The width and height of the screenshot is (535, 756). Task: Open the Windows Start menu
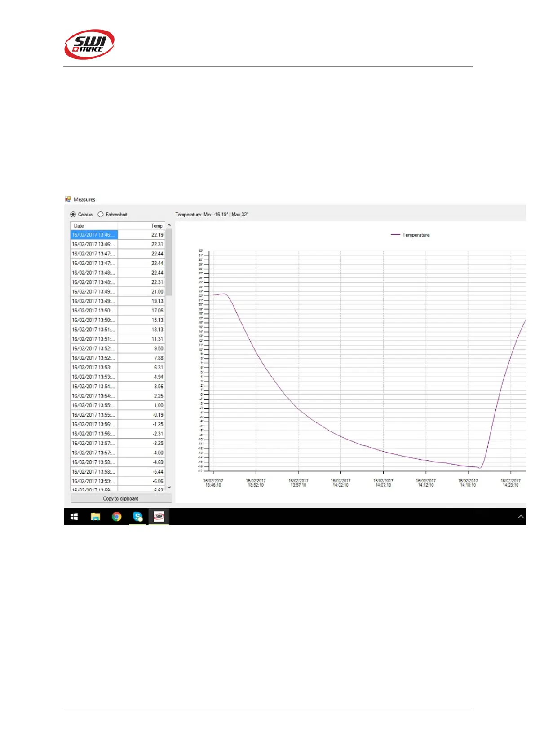coord(74,517)
